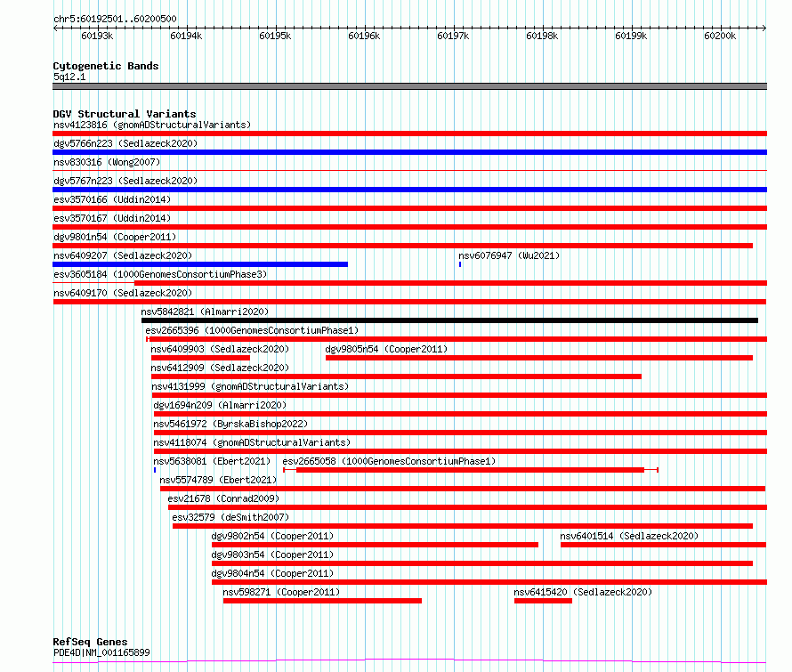Click the esv32579 deSmith2007 label

click(230, 517)
